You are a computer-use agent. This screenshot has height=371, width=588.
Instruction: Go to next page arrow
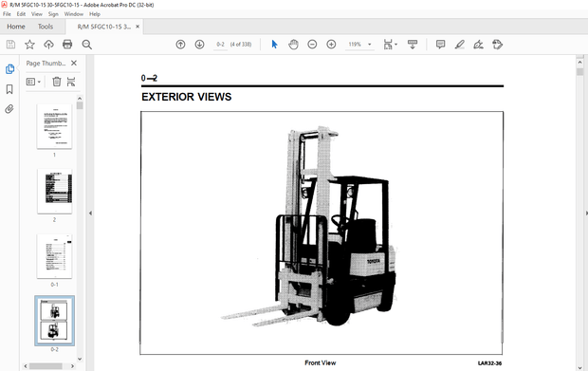pyautogui.click(x=199, y=45)
